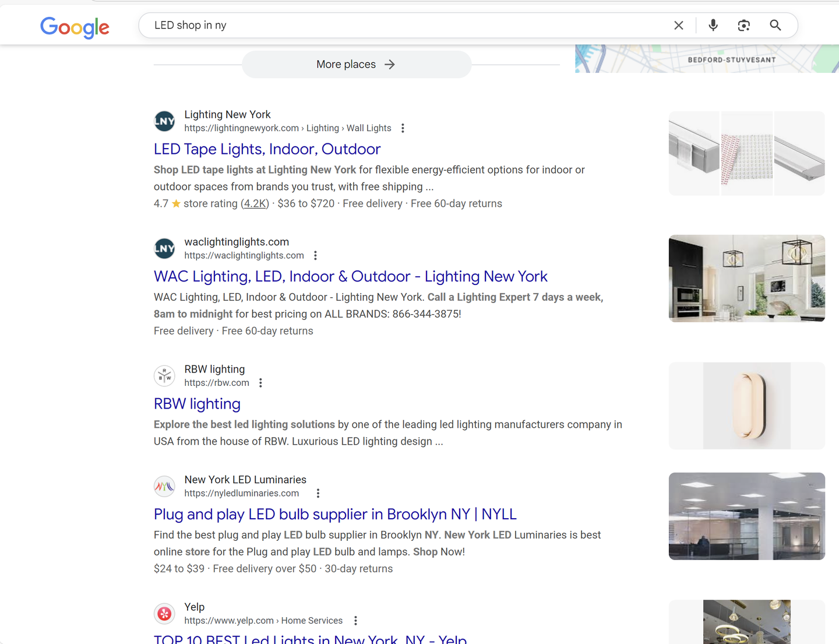Screen dimensions: 839x644
Task: Submit search with magnifying glass icon
Action: tap(775, 25)
